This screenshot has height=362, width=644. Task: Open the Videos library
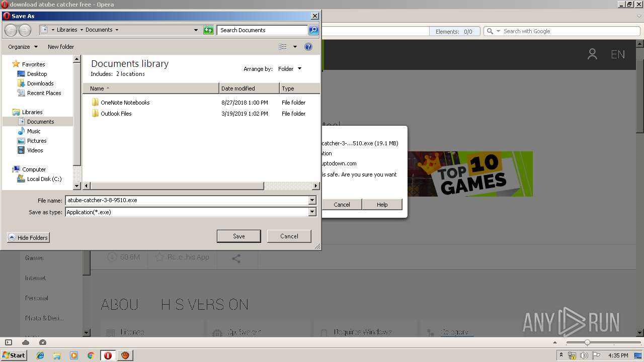coord(35,150)
